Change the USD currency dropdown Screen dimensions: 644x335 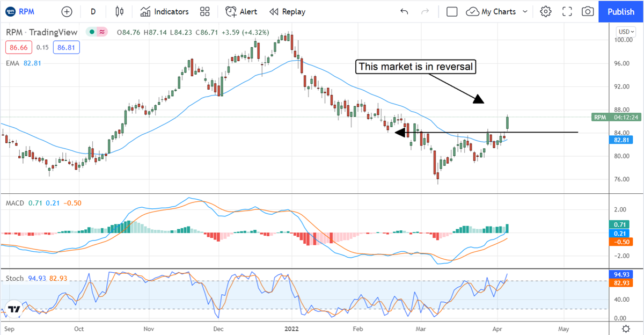click(x=626, y=32)
